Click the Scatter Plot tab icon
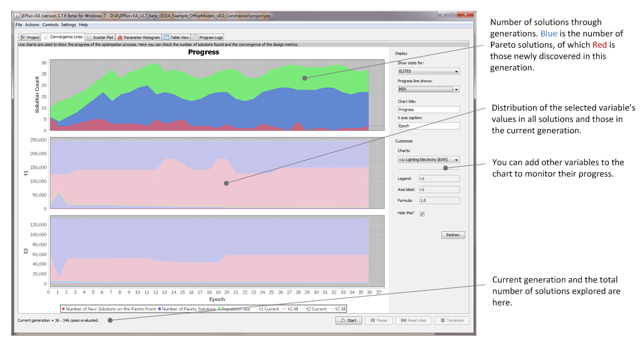The image size is (644, 347). (x=89, y=37)
